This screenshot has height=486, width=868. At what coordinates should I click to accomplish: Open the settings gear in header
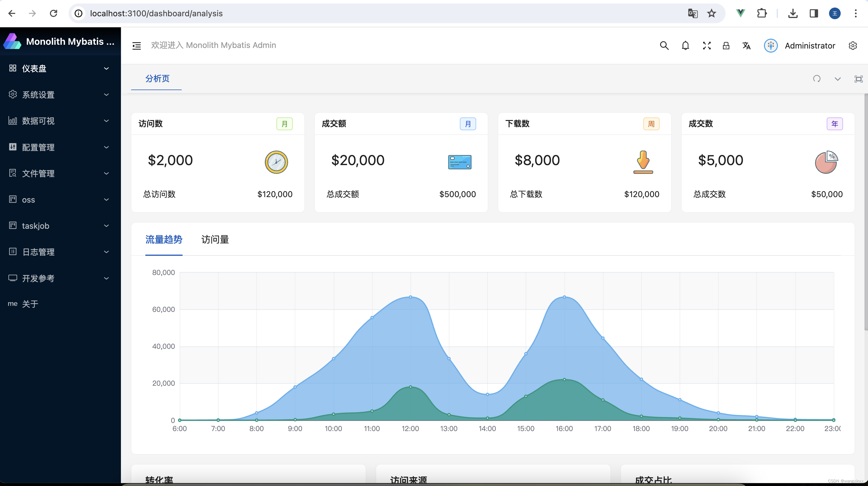coord(853,46)
